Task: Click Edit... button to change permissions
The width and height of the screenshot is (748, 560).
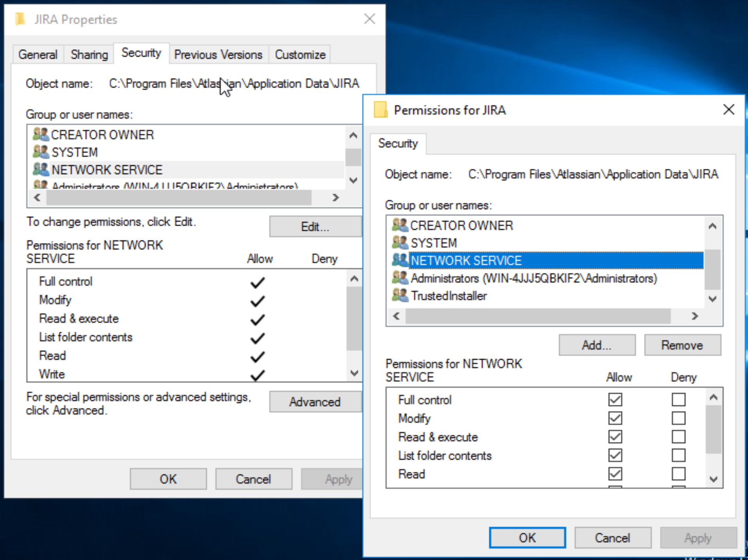Action: pos(316,226)
